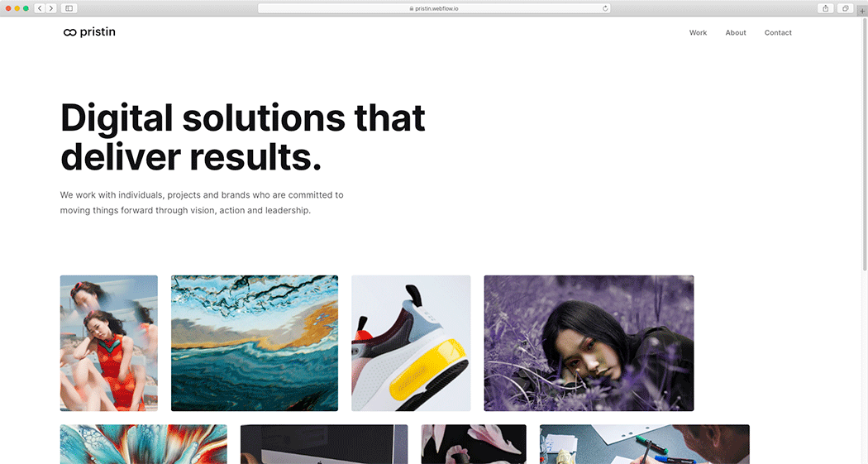Open the colorful abstract wing thumbnail

tap(143, 444)
